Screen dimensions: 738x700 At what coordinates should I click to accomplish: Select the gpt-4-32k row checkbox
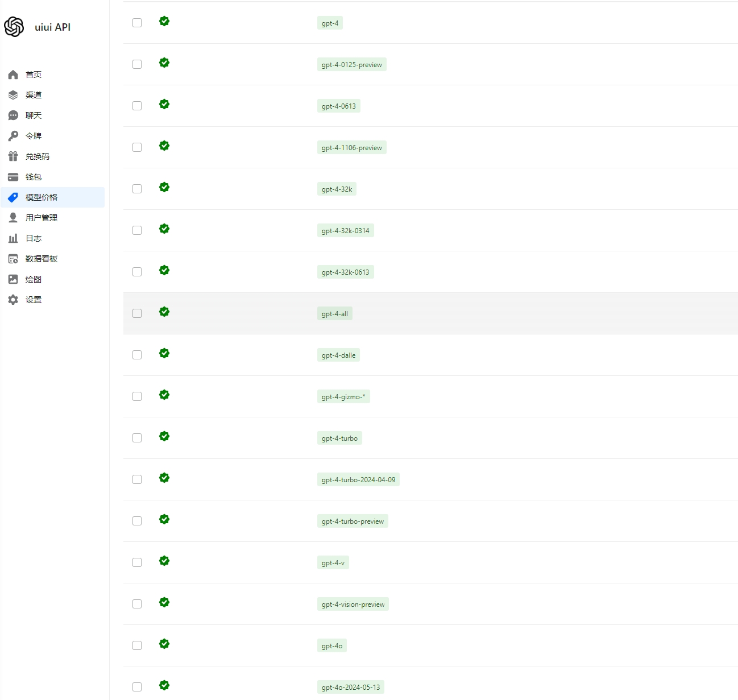click(x=137, y=189)
